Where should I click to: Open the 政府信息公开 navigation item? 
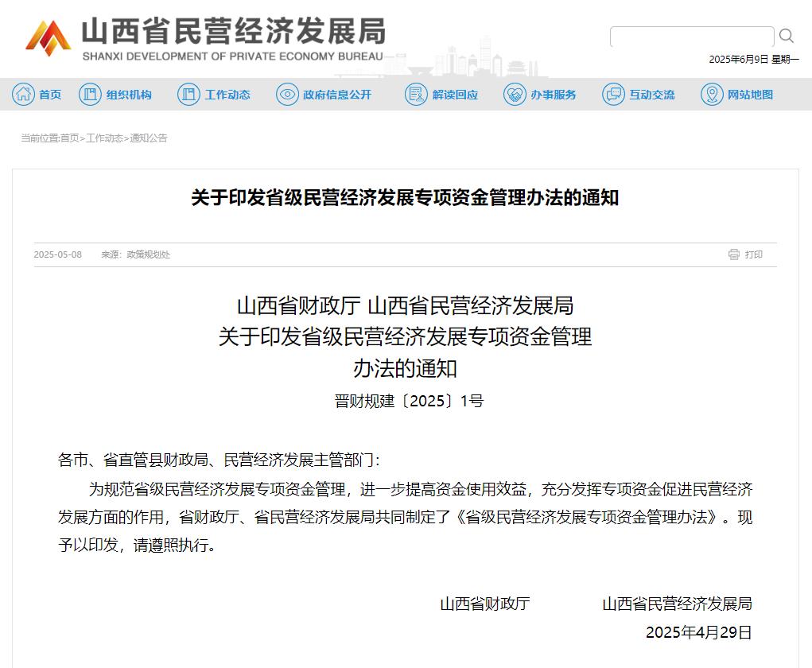337,95
